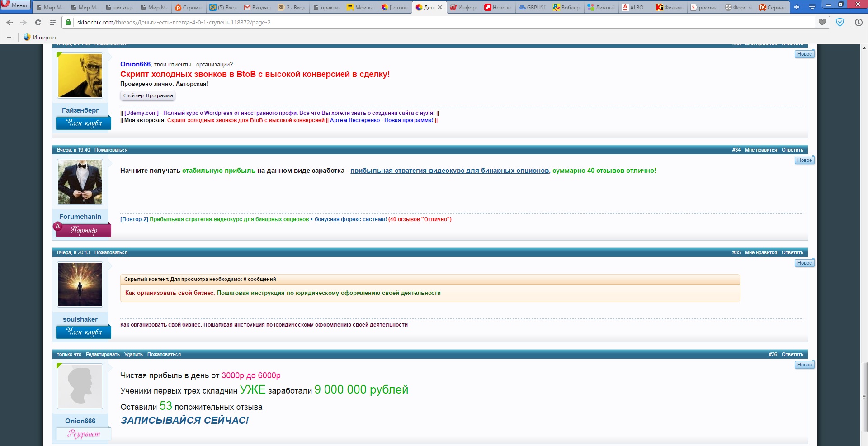Image resolution: width=868 pixels, height=446 pixels.
Task: Click 'Мне нравится' on post #34
Action: click(761, 150)
